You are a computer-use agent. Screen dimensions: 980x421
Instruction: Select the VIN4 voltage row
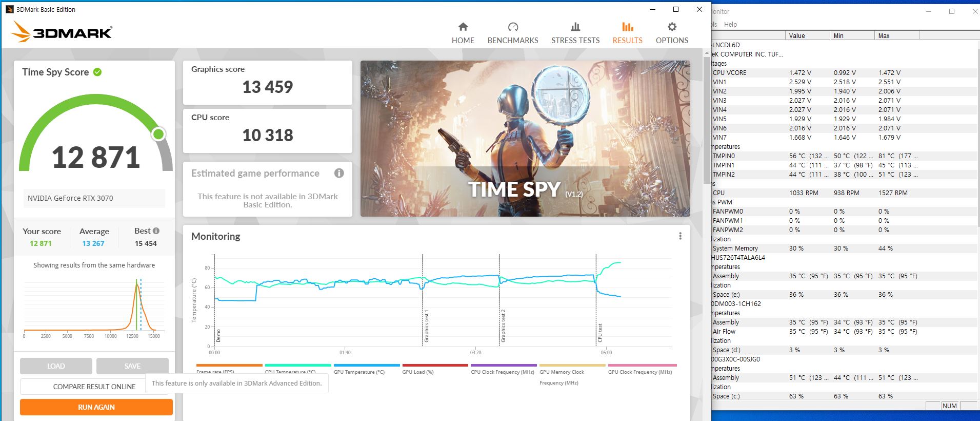(845, 110)
